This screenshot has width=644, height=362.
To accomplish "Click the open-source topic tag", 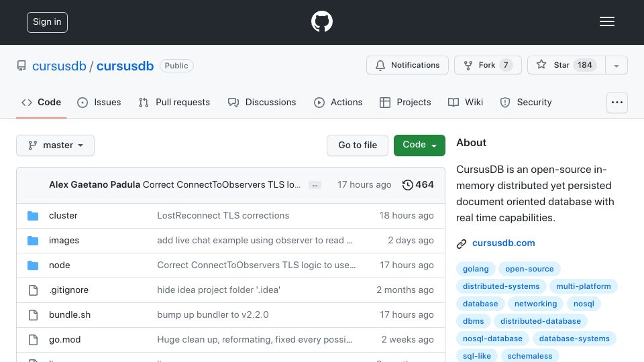I will point(529,269).
